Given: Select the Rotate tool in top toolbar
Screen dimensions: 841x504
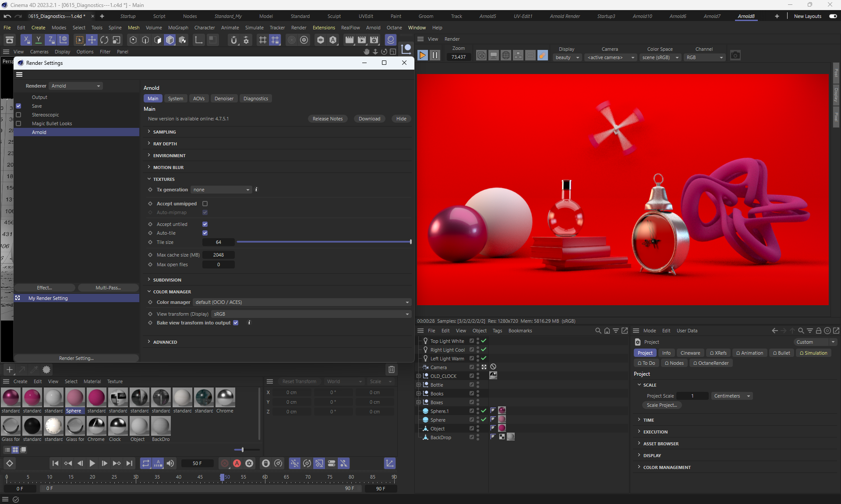Looking at the screenshot, I should click(104, 40).
